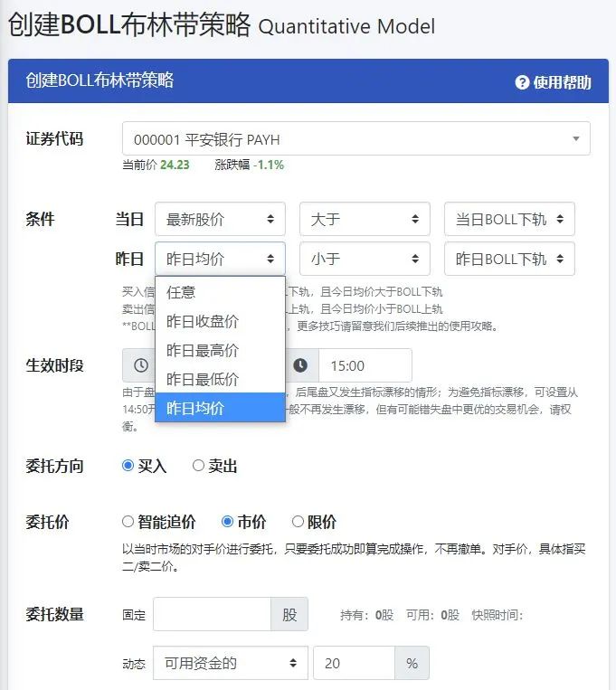Expand the 当日BOLL下轨 dropdown

[x=509, y=219]
